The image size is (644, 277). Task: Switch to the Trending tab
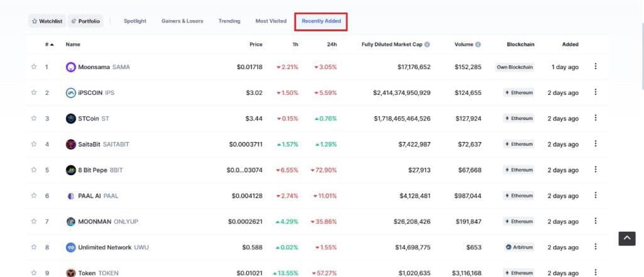coord(229,21)
